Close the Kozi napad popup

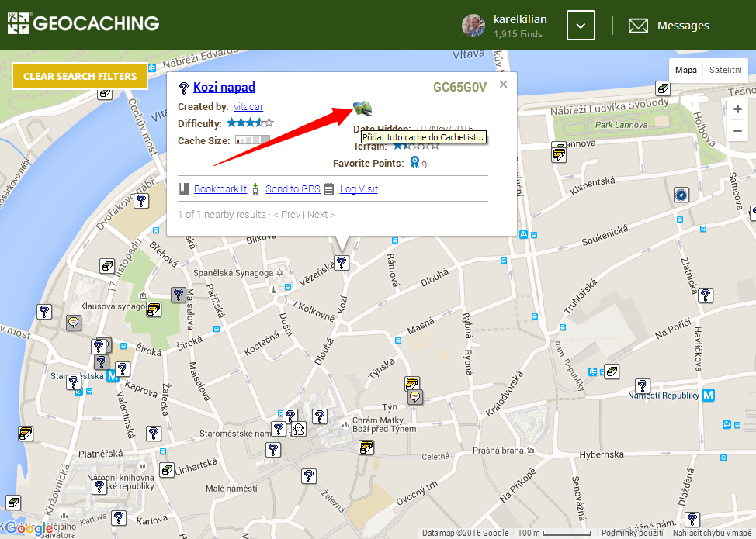click(504, 85)
